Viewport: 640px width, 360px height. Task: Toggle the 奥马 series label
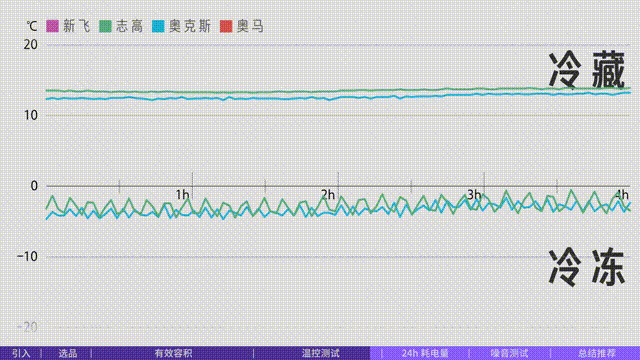[250, 27]
